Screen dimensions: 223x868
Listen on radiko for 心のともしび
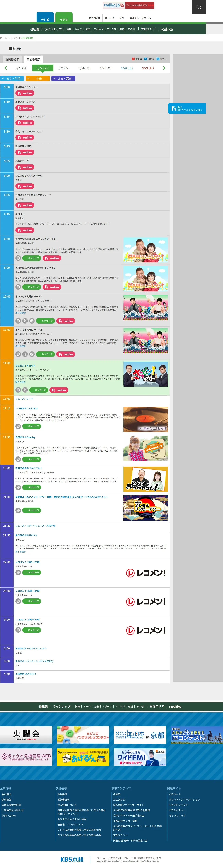[x=25, y=167]
